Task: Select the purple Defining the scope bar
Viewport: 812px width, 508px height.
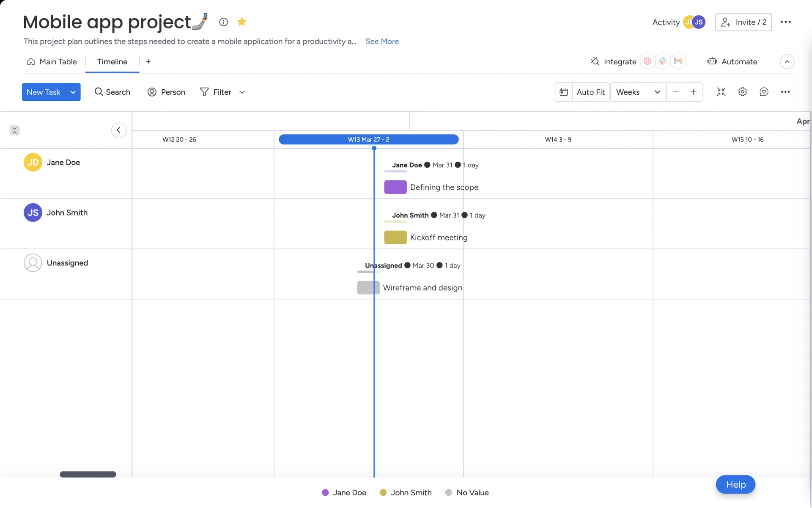Action: 395,187
